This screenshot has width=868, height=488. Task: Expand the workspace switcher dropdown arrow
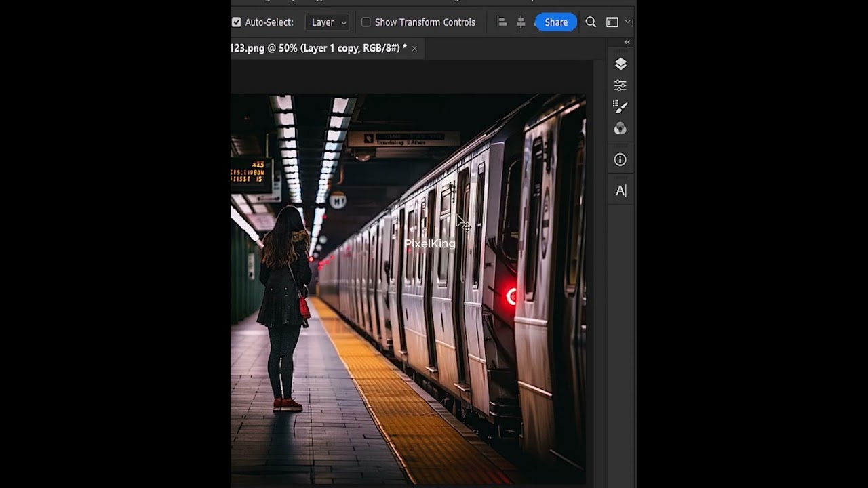click(x=628, y=22)
